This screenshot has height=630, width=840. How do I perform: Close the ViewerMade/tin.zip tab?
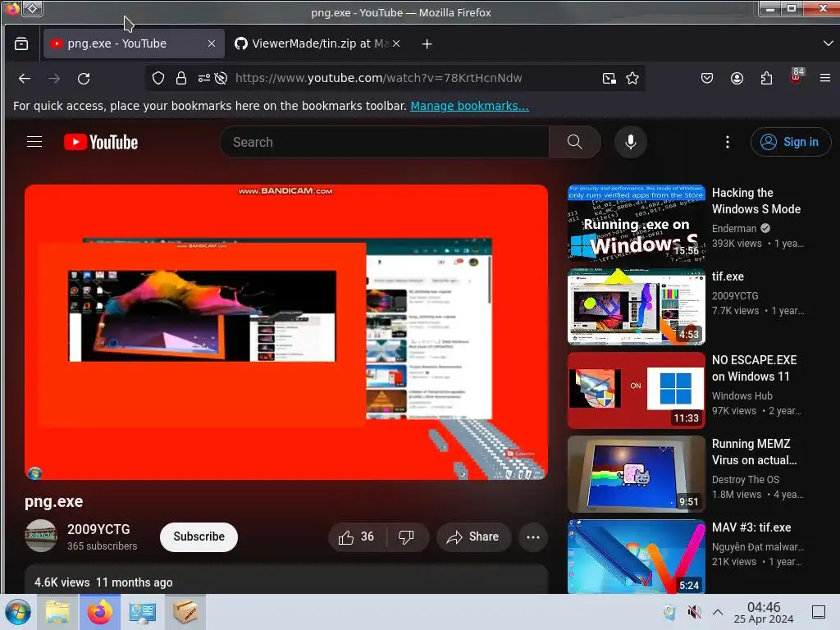click(x=396, y=44)
